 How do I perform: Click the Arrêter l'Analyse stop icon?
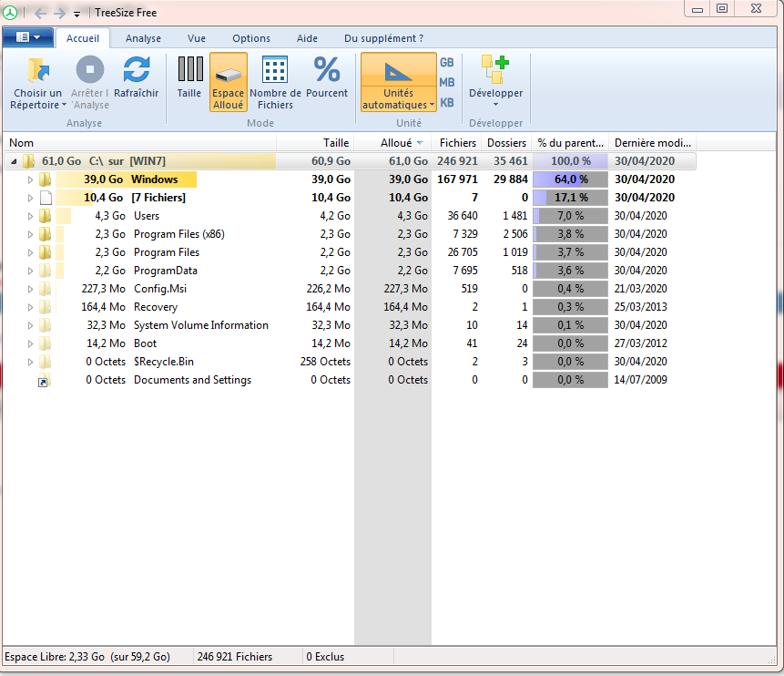click(x=90, y=69)
